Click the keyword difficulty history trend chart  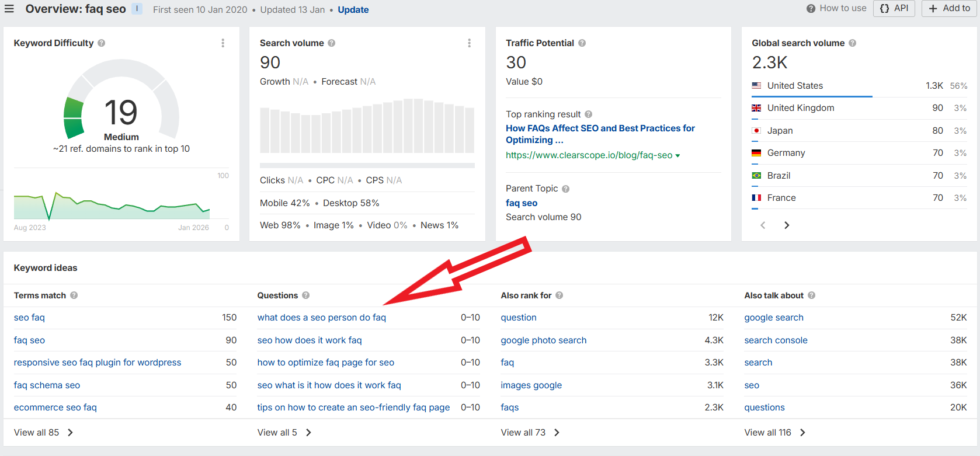pyautogui.click(x=112, y=206)
